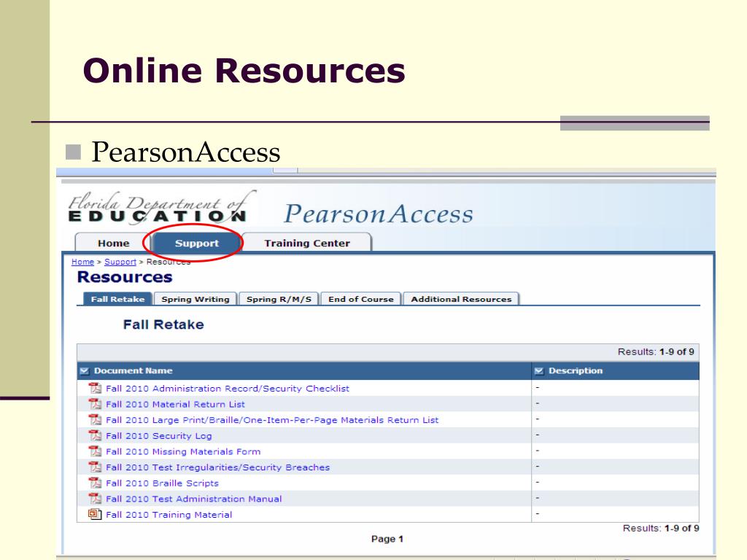Click the 'Resources' page heading
Image resolution: width=747 pixels, height=560 pixels.
tap(125, 276)
